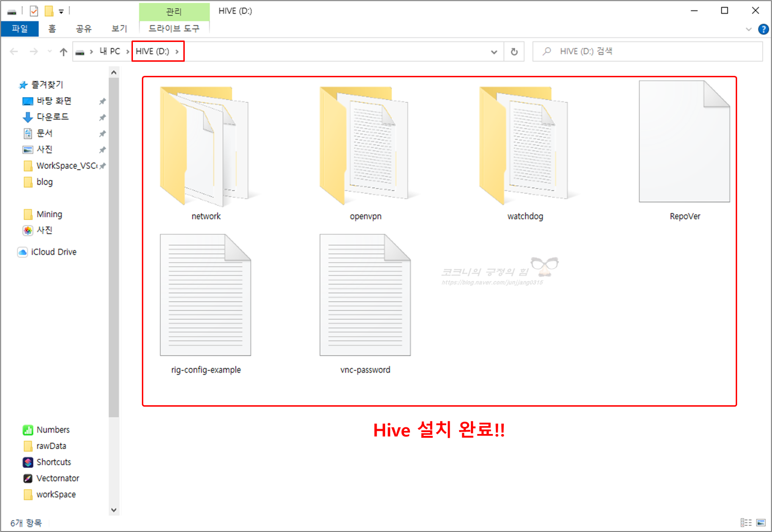Open WorkSpace_VSC folder in sidebar

tap(60, 165)
